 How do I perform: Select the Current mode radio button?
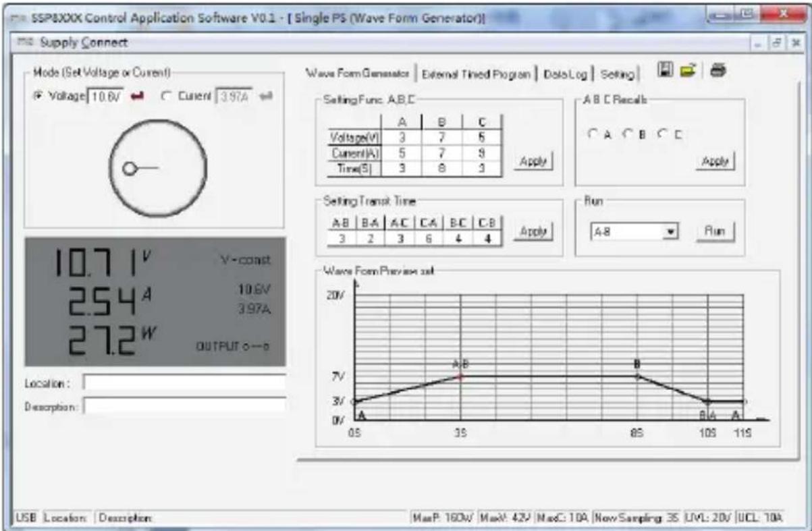click(x=165, y=97)
